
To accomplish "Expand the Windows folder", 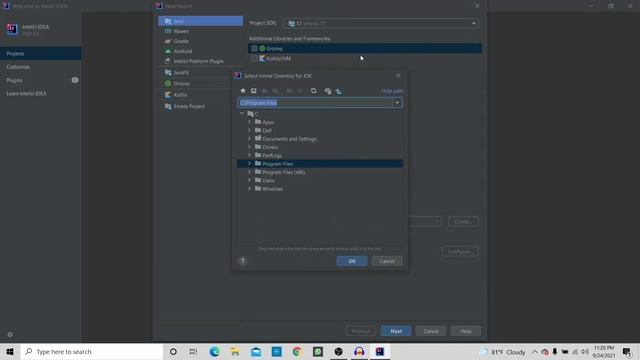I will click(249, 188).
